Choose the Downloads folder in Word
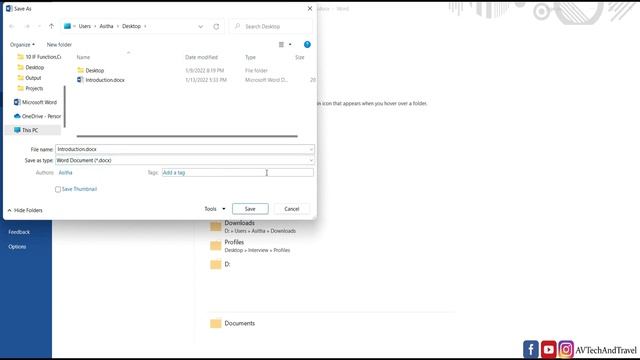 pyautogui.click(x=253, y=227)
